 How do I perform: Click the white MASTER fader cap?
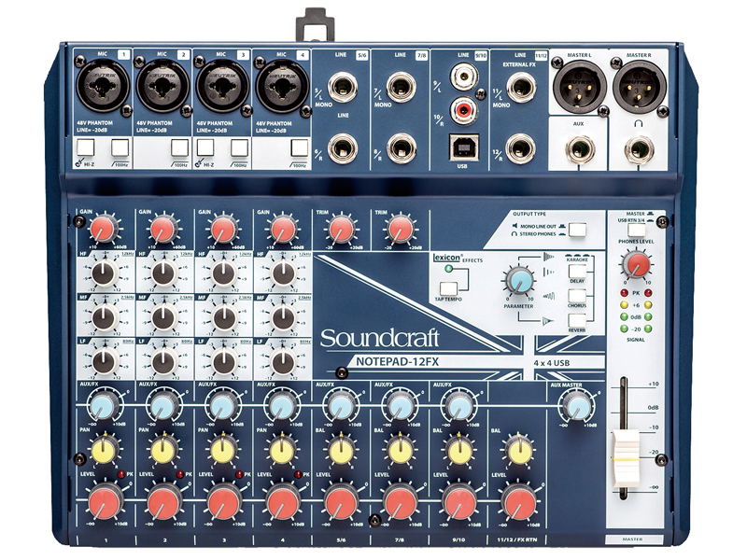(625, 458)
